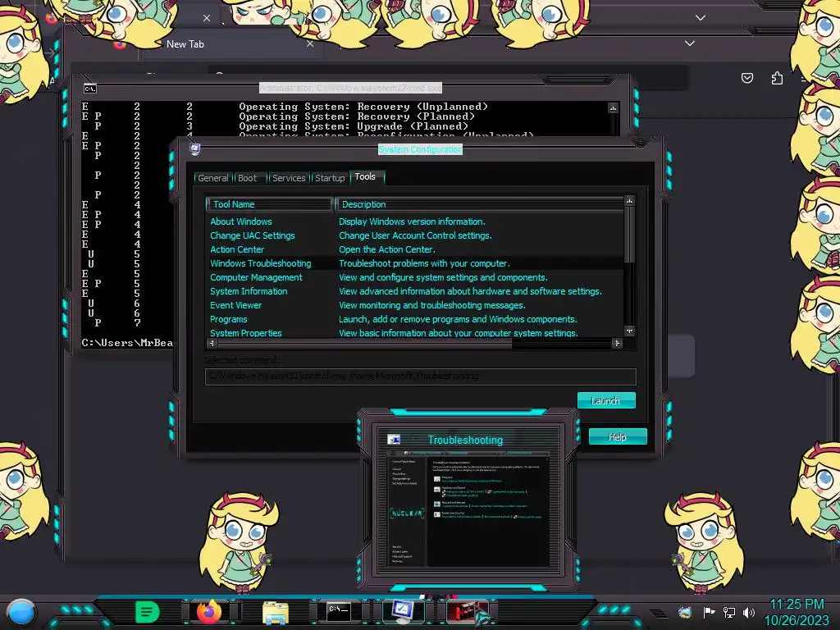Select the Programs tool row
This screenshot has height=630, width=840.
(415, 319)
